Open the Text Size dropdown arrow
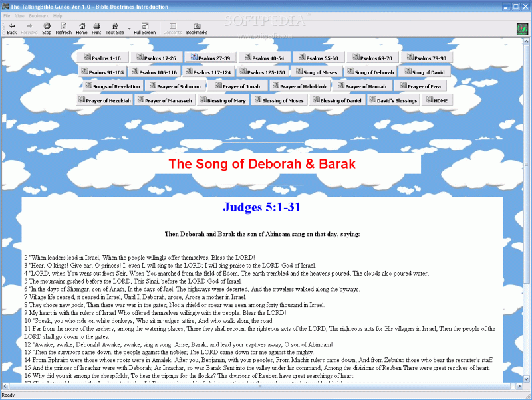This screenshot has height=400, width=532. pyautogui.click(x=129, y=29)
